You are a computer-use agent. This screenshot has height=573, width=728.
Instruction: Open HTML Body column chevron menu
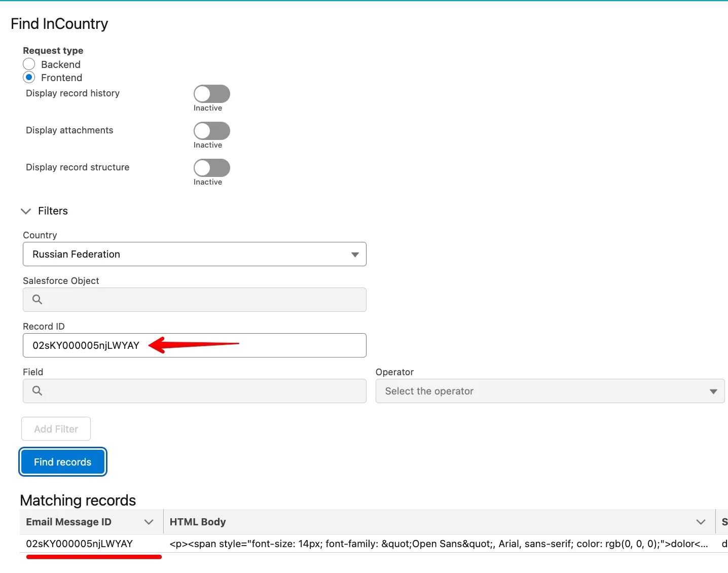click(x=701, y=522)
